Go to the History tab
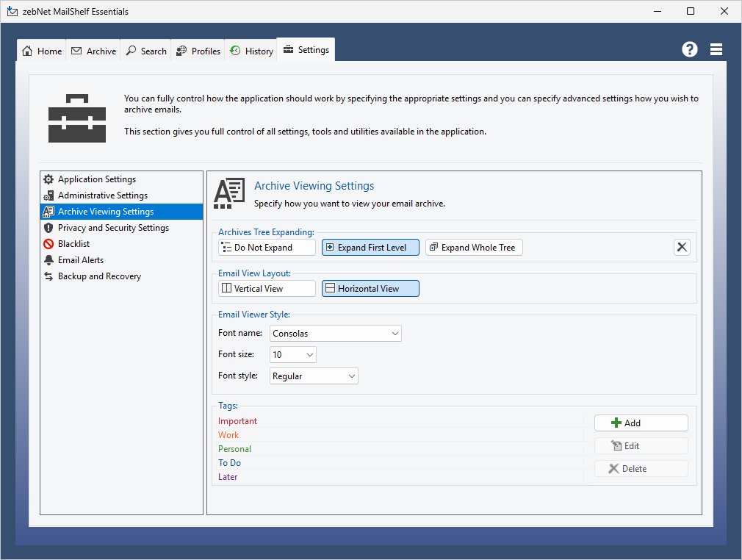This screenshot has width=742, height=560. [251, 51]
